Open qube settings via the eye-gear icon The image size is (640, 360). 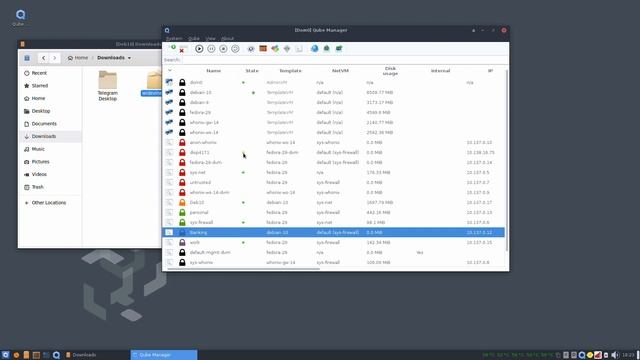point(251,49)
